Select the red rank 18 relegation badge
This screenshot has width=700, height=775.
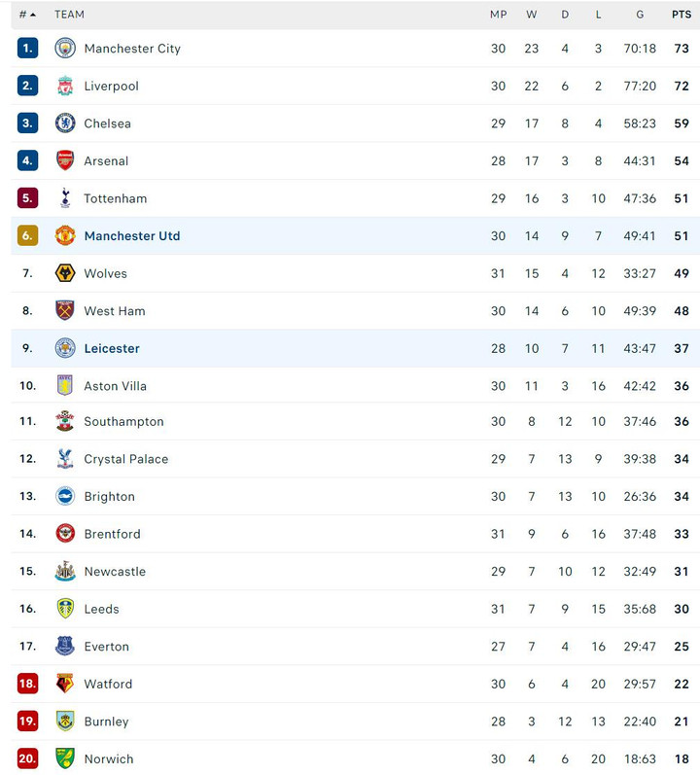[x=27, y=684]
